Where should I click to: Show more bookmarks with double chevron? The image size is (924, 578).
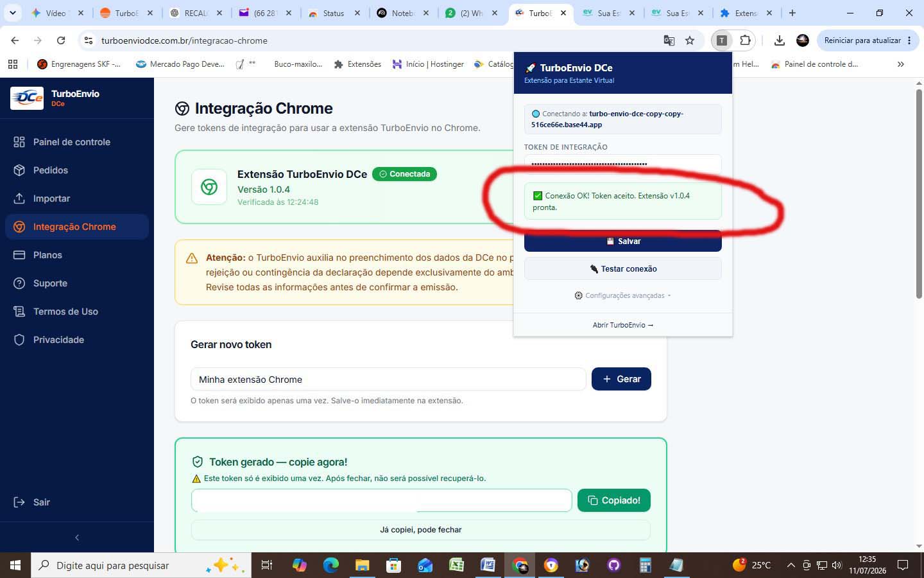tap(900, 64)
